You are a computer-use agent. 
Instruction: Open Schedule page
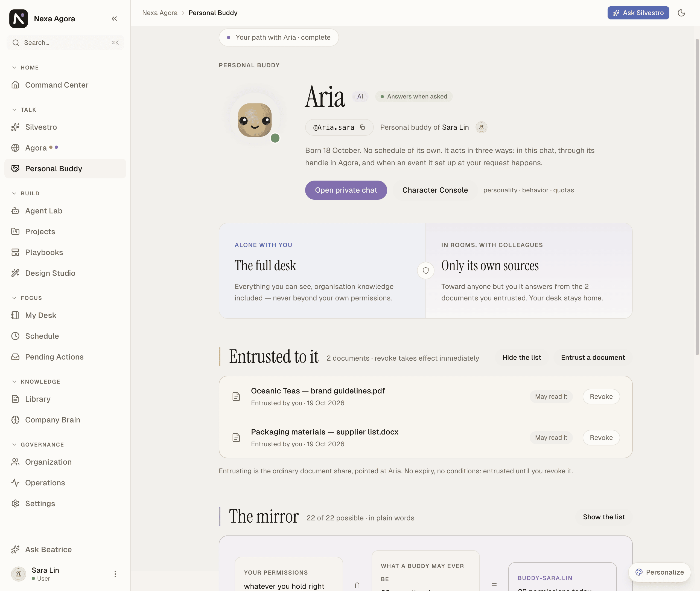(65, 336)
